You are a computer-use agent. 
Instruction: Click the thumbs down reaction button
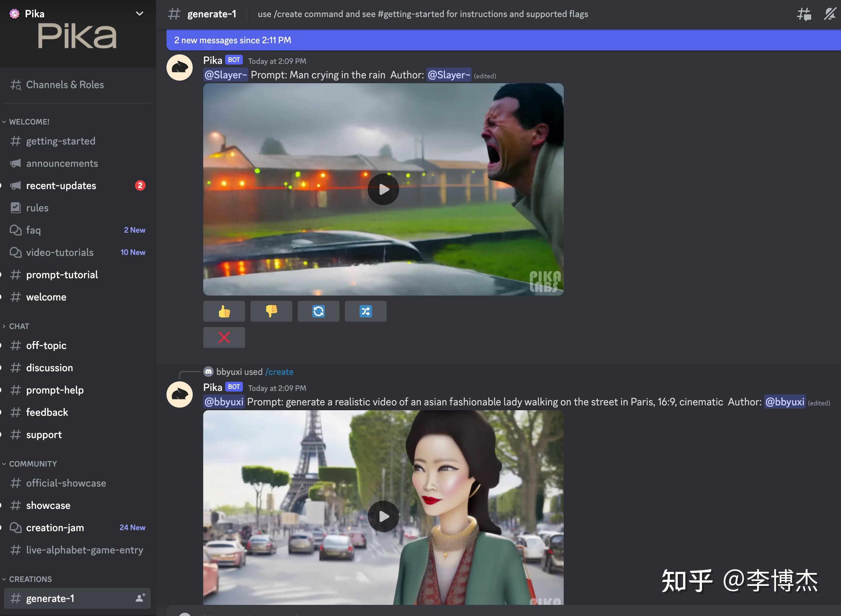(x=271, y=311)
